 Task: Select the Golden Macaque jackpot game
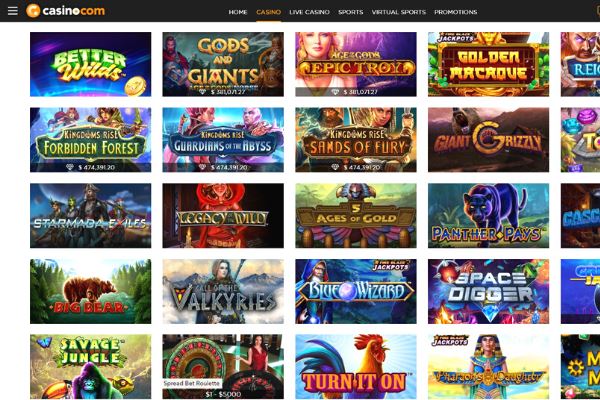tap(488, 64)
